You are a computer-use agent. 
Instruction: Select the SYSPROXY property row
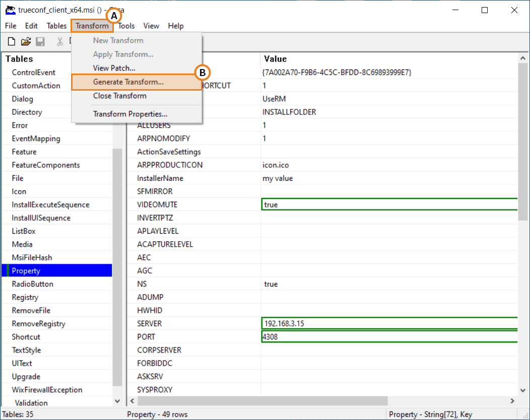(322, 390)
